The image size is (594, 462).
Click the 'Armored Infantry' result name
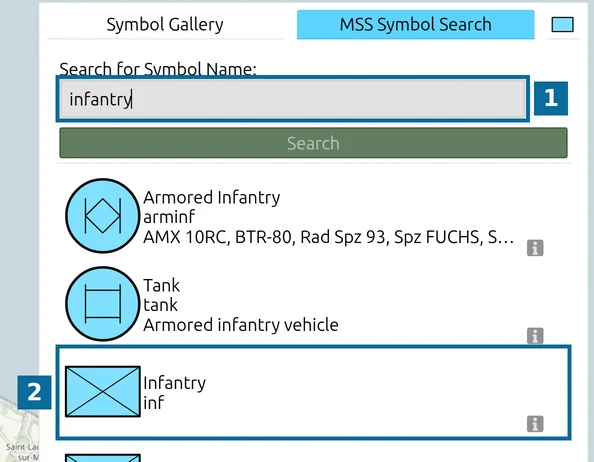point(211,198)
